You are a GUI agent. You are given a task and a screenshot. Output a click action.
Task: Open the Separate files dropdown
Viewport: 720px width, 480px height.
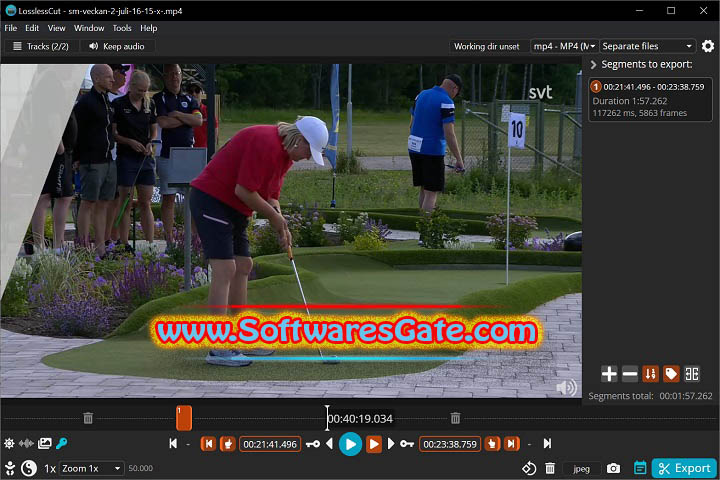tap(647, 46)
